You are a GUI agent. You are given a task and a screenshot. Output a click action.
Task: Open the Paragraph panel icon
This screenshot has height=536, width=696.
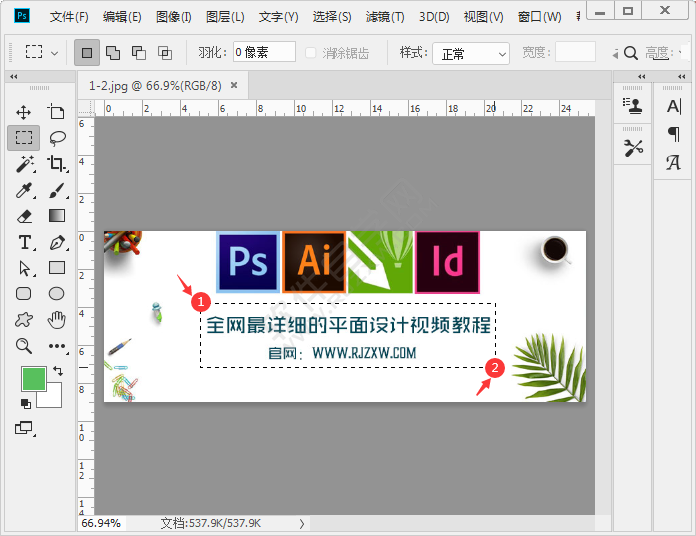coord(673,134)
